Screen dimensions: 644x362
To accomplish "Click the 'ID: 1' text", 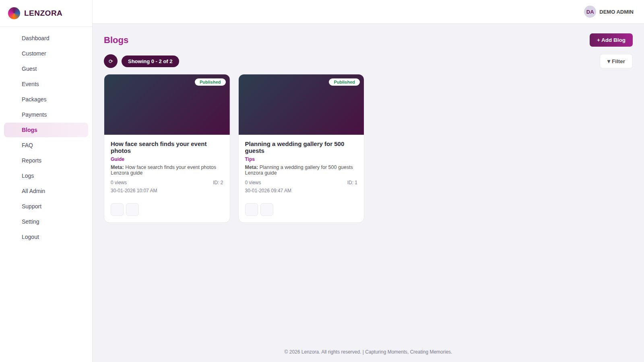I will [x=352, y=183].
